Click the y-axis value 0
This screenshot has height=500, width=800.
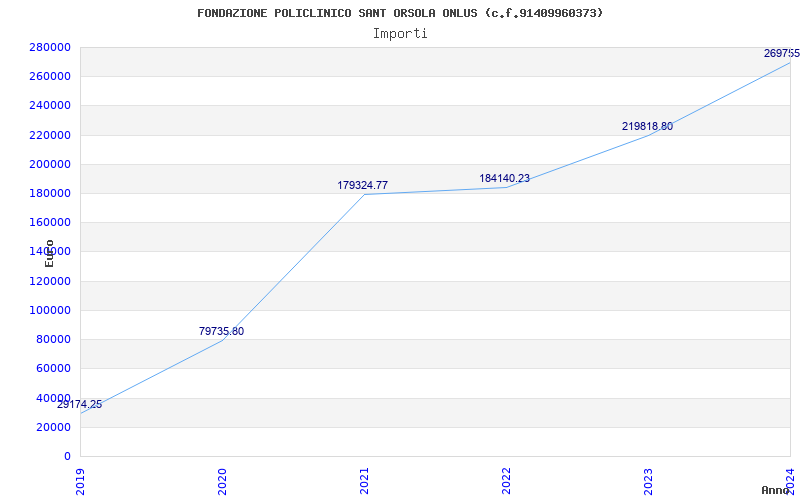tap(67, 456)
